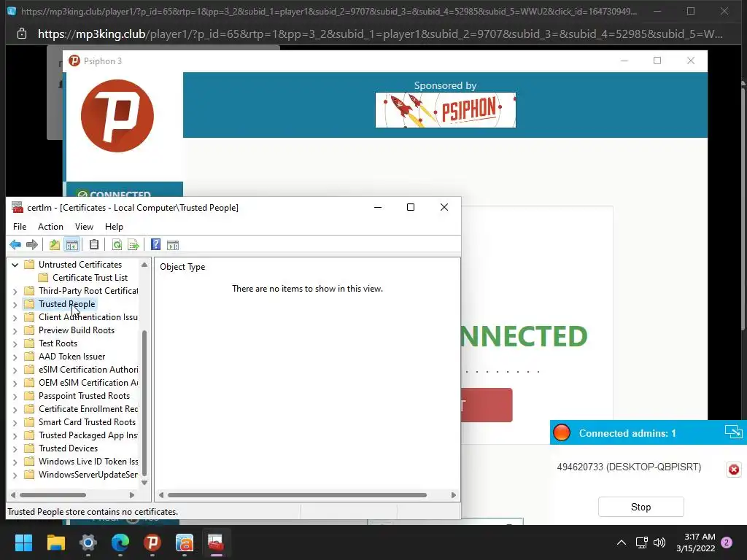Viewport: 747px width, 560px height.
Task: Click the red disconnect button in Psiphon
Action: tap(487, 405)
